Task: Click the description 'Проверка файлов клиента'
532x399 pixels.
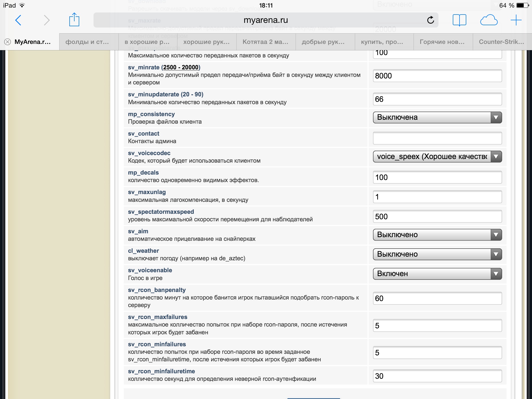Action: click(165, 122)
